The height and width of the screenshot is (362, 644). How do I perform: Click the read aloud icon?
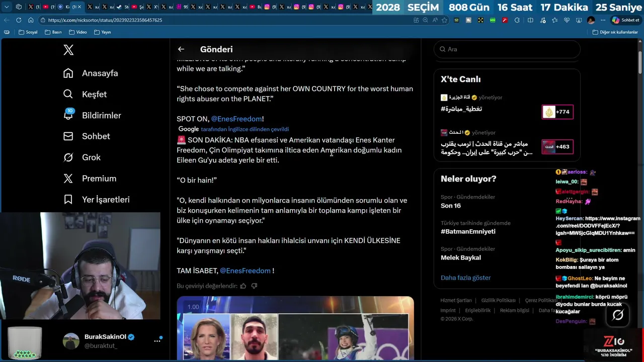tap(435, 20)
